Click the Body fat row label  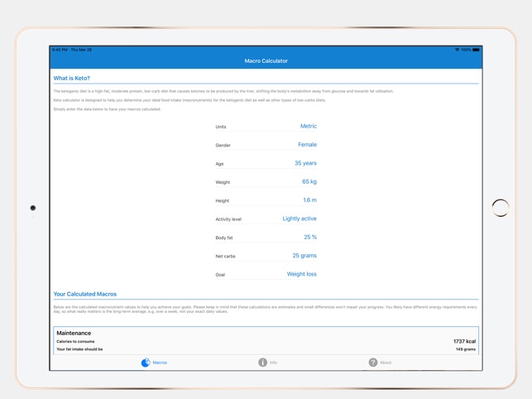point(224,238)
